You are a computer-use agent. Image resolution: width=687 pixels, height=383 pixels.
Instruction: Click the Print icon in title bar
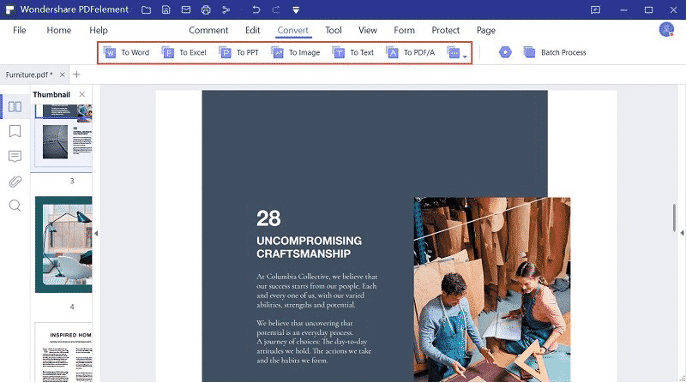(206, 10)
